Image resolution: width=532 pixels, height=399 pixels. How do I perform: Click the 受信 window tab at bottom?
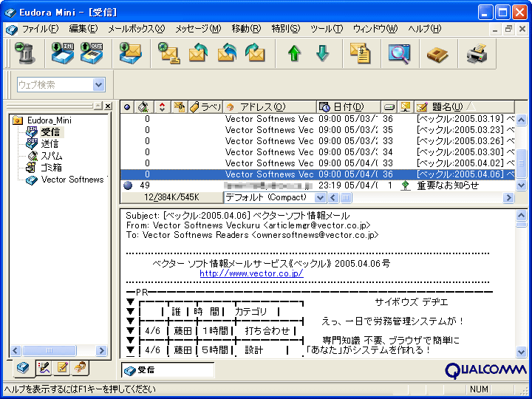tap(168, 370)
